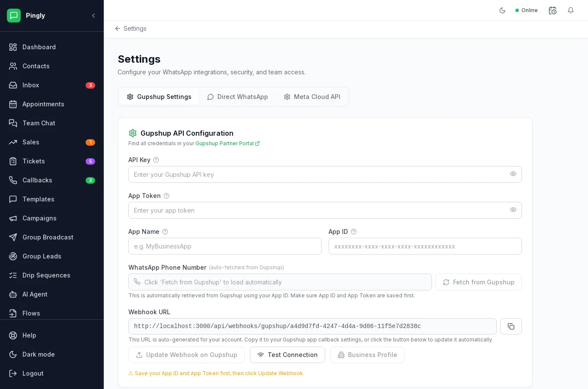Open Group Leads

[x=52, y=256]
